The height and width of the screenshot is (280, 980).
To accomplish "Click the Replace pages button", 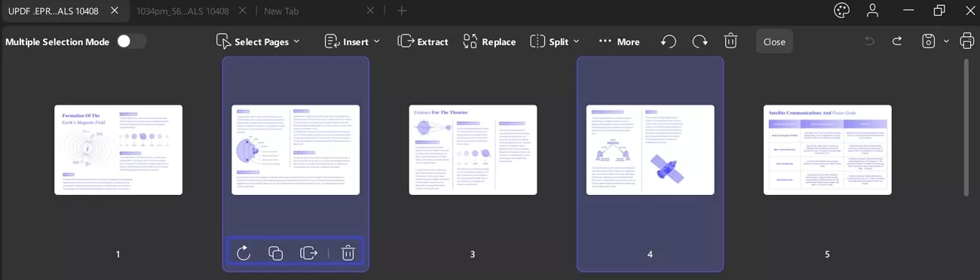I will point(489,41).
